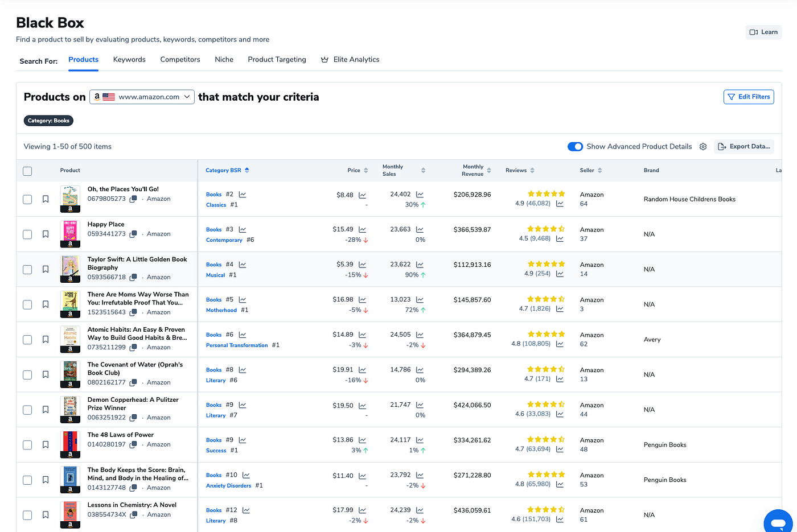
Task: Copy ASIN 0679805273 with copy icon
Action: 133,199
